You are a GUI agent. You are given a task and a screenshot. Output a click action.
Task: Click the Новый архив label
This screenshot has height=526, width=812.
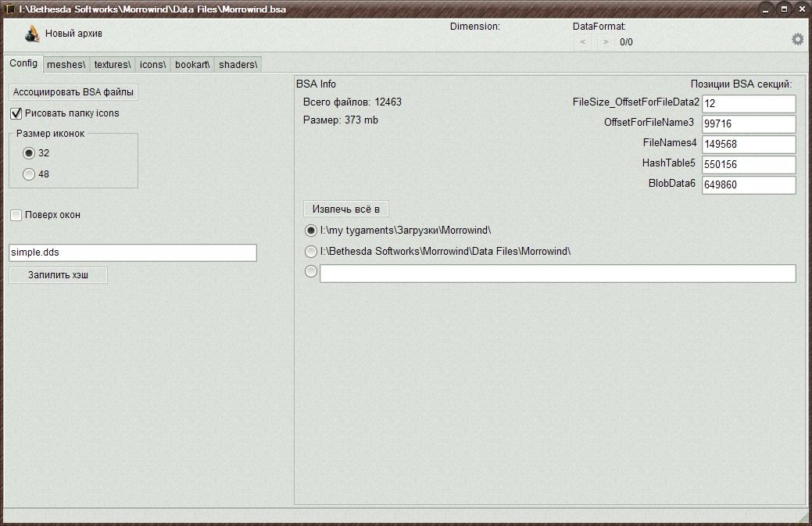(73, 34)
